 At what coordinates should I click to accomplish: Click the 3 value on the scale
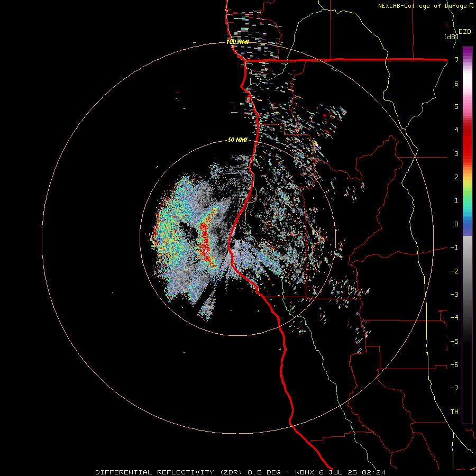coord(456,153)
